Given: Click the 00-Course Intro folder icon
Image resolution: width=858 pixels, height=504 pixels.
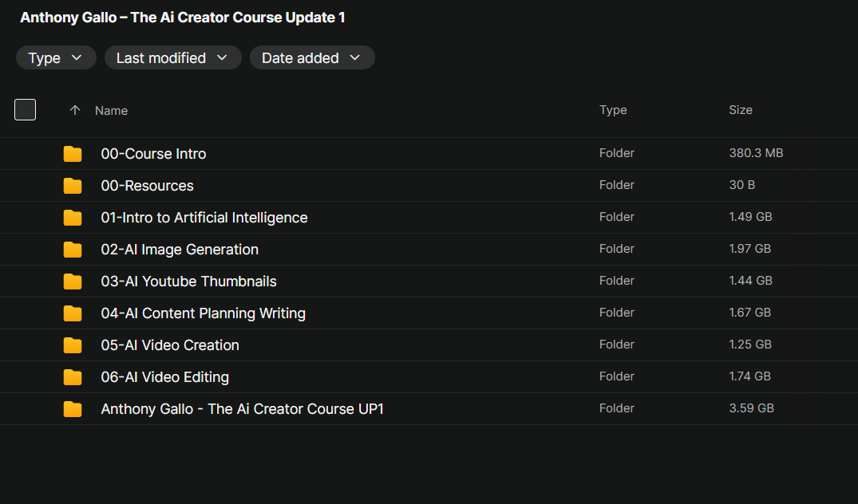Looking at the screenshot, I should pos(72,154).
